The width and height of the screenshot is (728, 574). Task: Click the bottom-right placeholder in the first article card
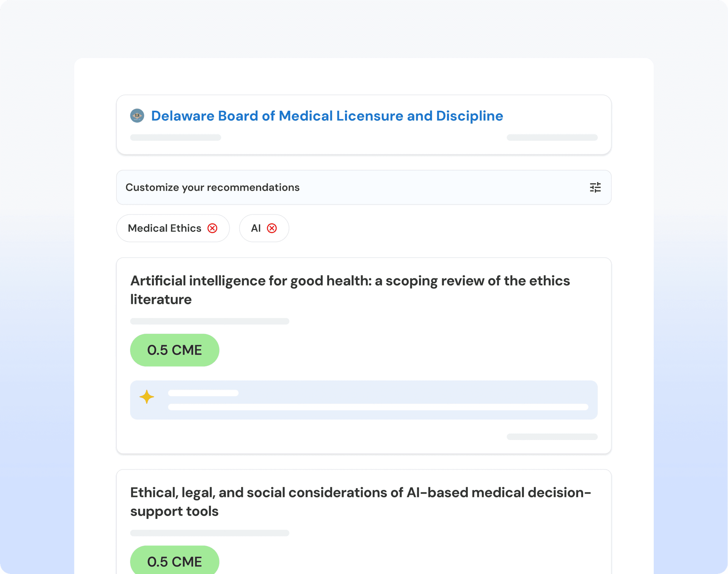(552, 437)
